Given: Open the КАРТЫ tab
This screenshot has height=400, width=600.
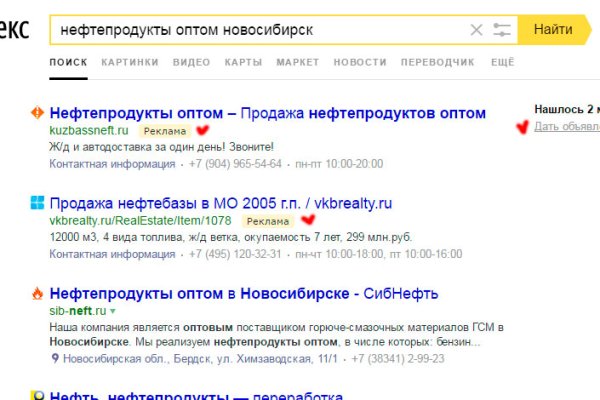Looking at the screenshot, I should pyautogui.click(x=243, y=62).
